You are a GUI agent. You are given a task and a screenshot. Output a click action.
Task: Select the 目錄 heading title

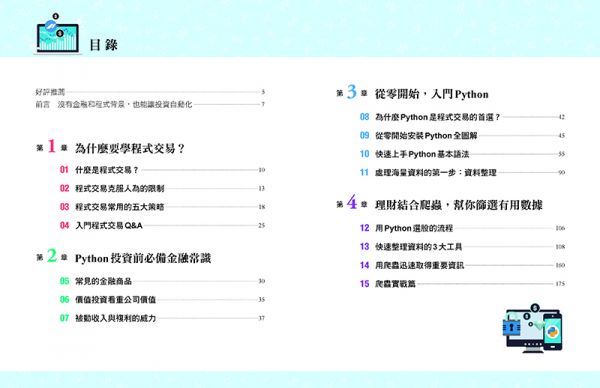pyautogui.click(x=103, y=45)
